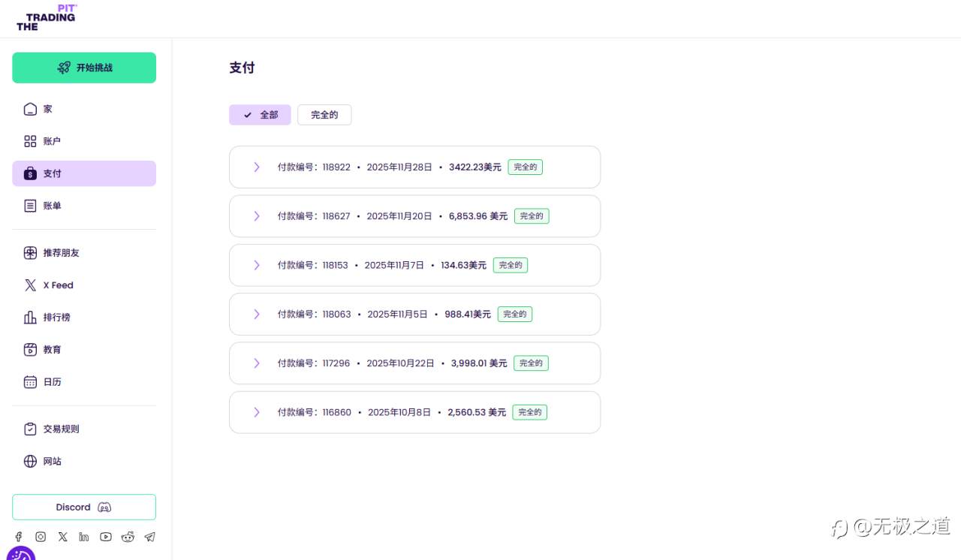Expand payment record 118922
961x560 pixels.
click(257, 167)
